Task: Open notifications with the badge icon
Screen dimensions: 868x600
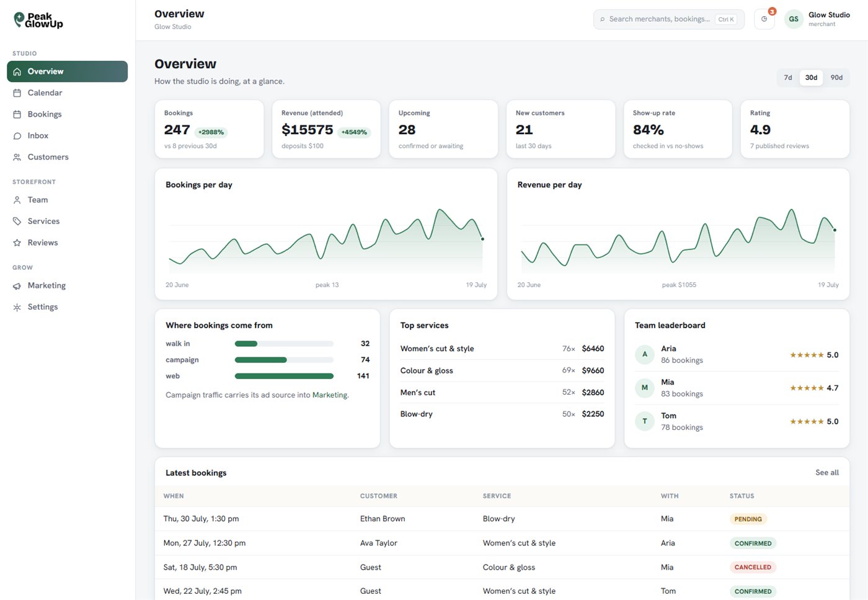Action: (764, 19)
